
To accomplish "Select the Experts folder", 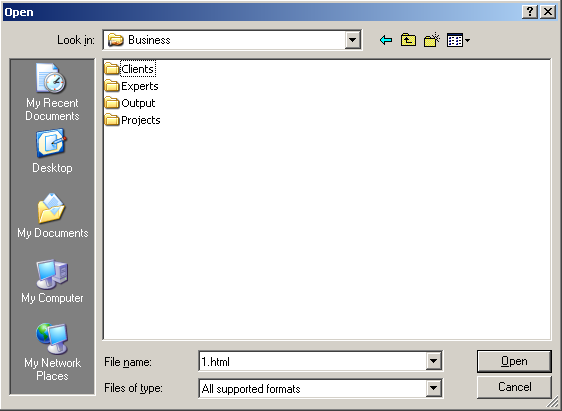I will 131,86.
